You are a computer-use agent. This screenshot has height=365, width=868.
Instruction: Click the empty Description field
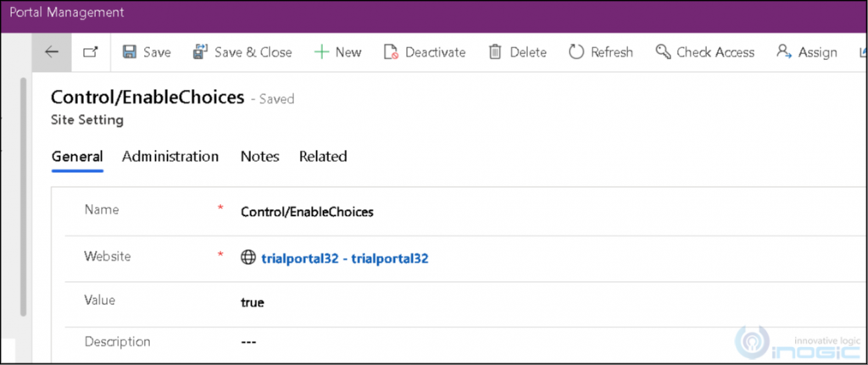pos(548,342)
